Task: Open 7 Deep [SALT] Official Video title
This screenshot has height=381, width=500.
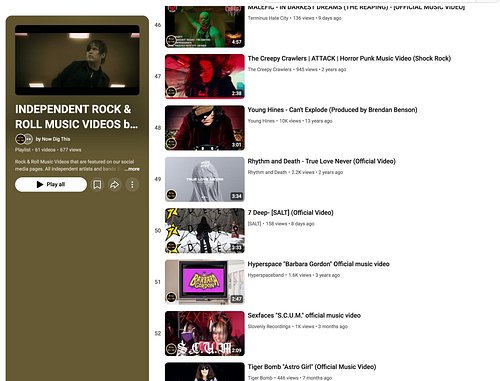Action: (x=290, y=212)
